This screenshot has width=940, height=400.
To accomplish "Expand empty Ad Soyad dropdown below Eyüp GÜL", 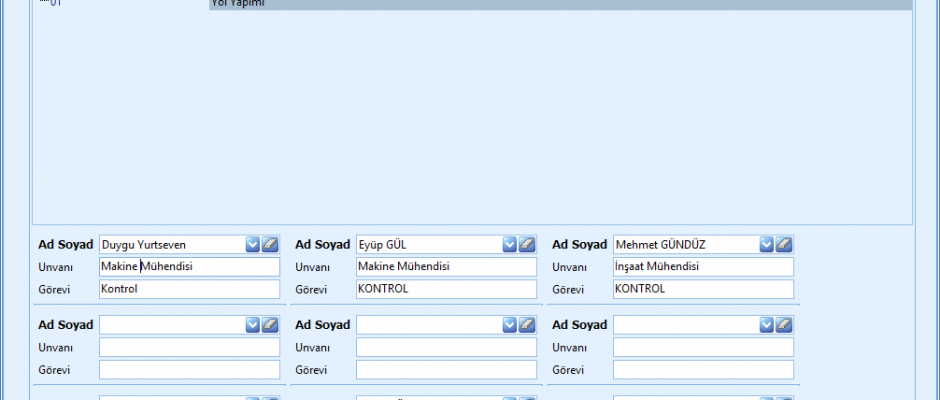I will coord(510,325).
